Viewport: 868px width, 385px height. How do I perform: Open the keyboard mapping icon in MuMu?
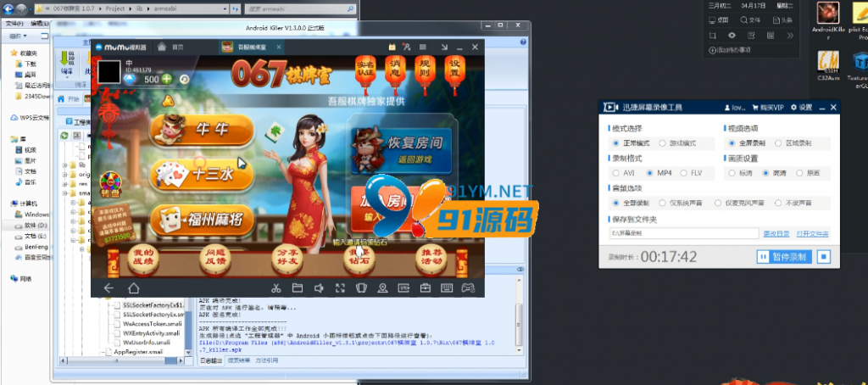coord(447,288)
